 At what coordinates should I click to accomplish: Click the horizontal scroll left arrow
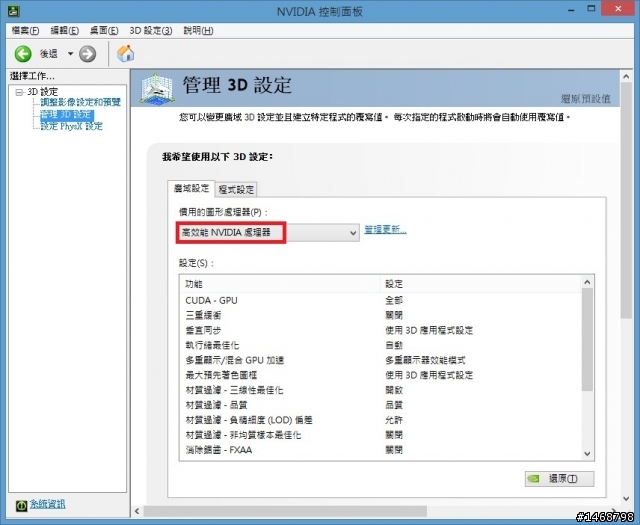pos(137,511)
